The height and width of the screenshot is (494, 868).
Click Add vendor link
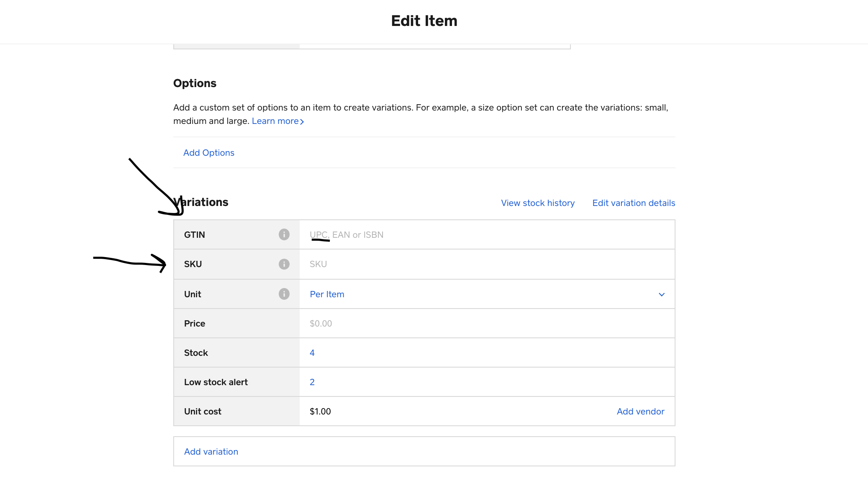tap(640, 412)
